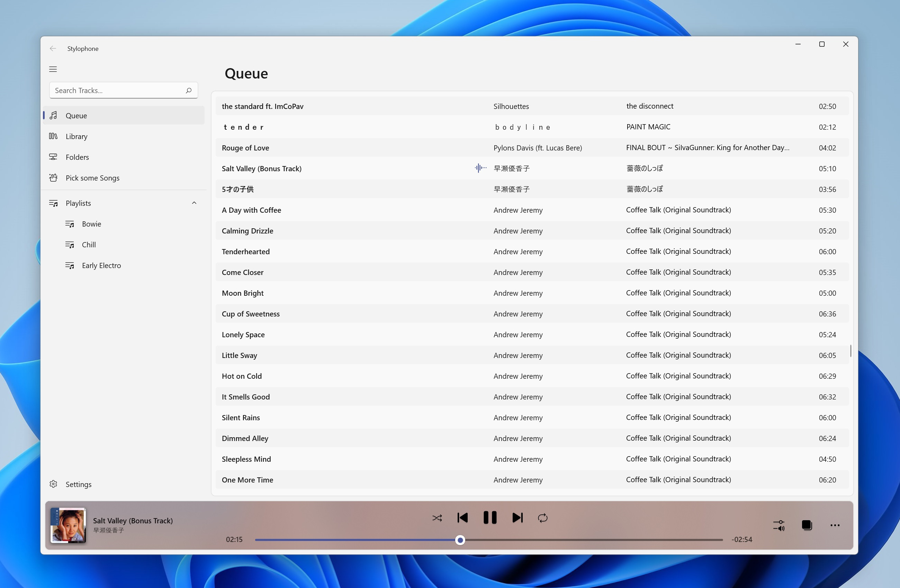
Task: Open the volume settings icon
Action: (779, 525)
